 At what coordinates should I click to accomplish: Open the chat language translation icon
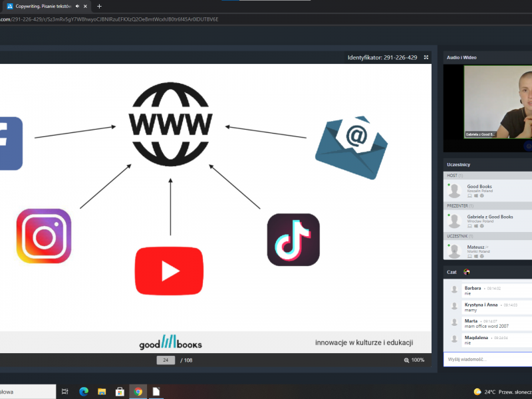[467, 272]
